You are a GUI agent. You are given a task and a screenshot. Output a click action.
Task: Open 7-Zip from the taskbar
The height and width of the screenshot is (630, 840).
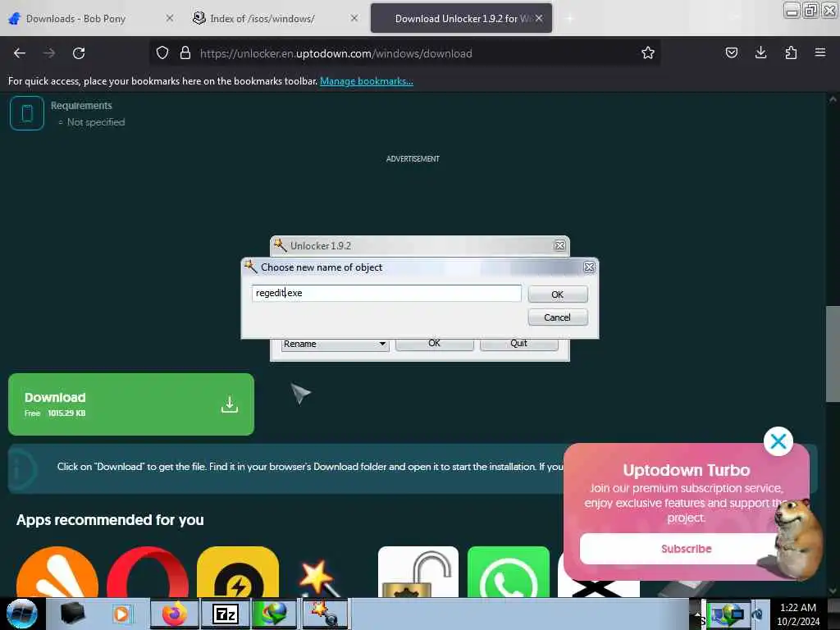click(225, 614)
